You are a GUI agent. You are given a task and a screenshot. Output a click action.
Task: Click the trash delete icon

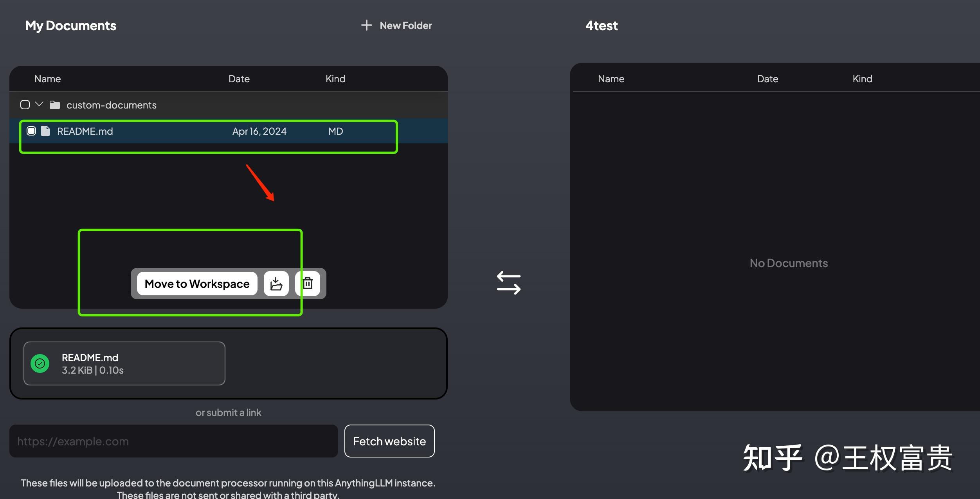point(308,284)
